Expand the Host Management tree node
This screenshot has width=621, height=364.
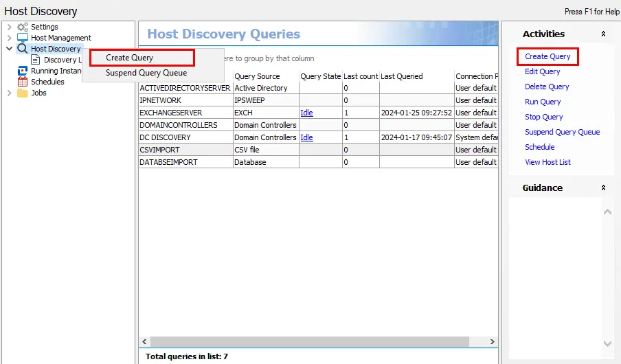[x=10, y=38]
